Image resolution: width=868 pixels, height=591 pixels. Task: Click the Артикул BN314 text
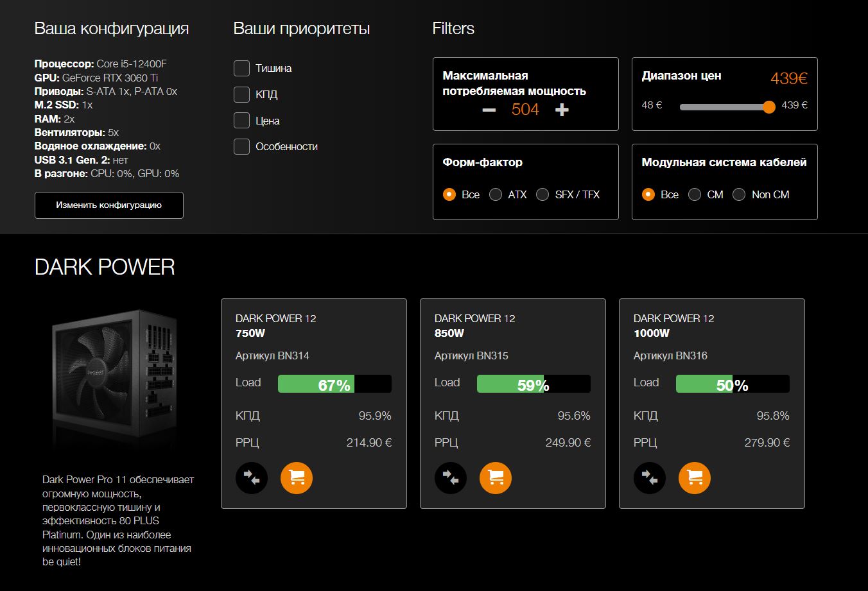click(272, 355)
